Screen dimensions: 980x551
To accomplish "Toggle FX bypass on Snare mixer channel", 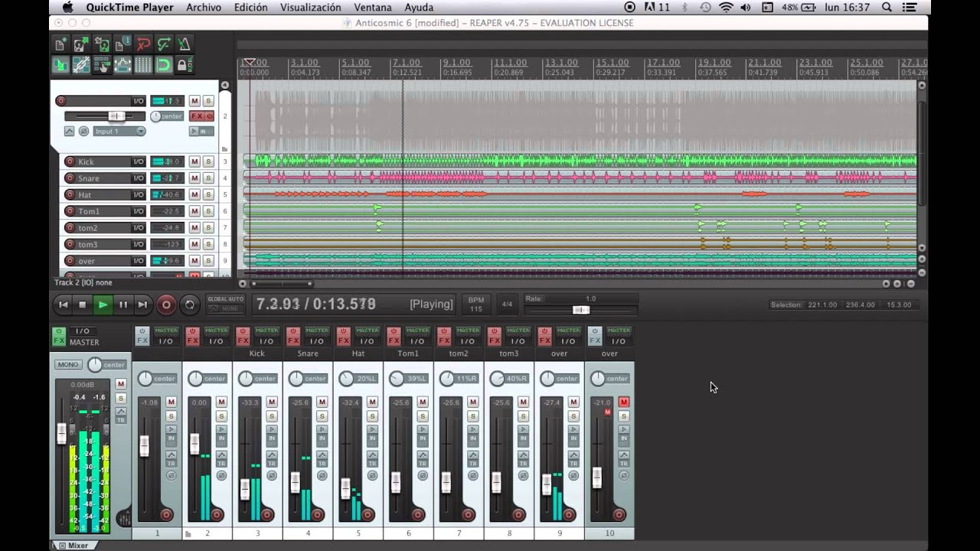I will (293, 331).
